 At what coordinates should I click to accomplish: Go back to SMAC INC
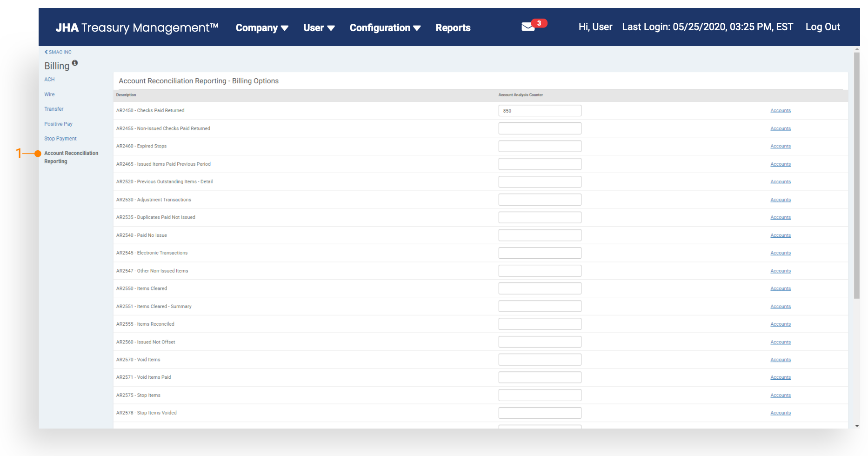click(x=58, y=52)
